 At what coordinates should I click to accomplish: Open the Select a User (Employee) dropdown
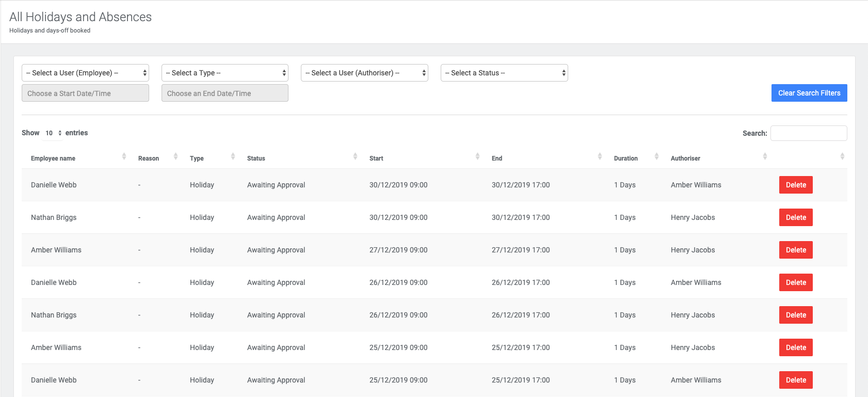(85, 73)
